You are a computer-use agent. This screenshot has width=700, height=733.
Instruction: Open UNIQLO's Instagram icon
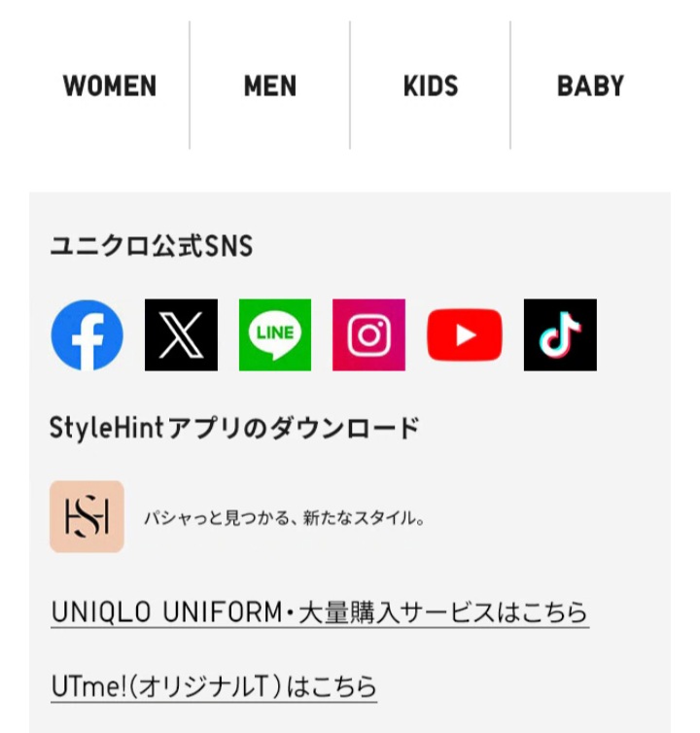(x=368, y=335)
